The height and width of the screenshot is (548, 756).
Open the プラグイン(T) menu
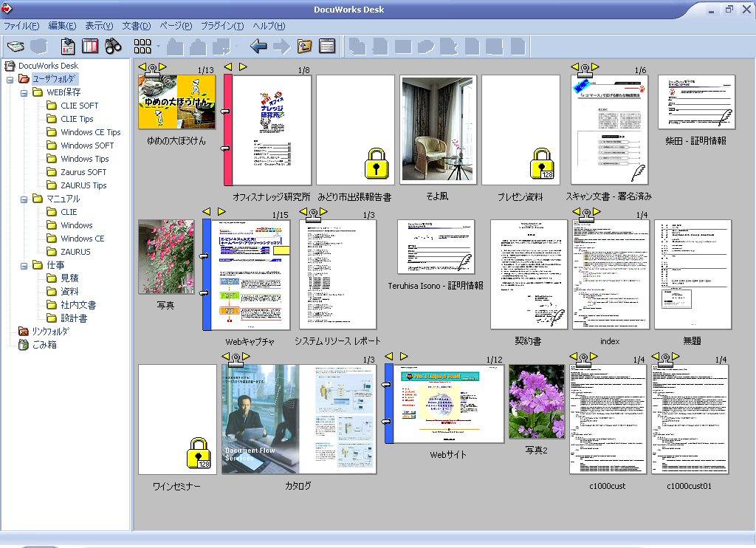[x=221, y=26]
